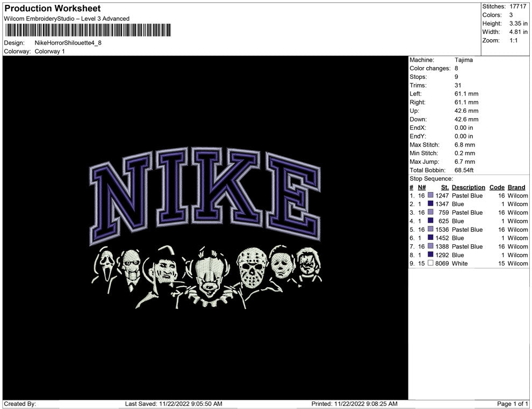Select the Blue swatch in stop 2
The width and height of the screenshot is (532, 409).
pyautogui.click(x=430, y=204)
